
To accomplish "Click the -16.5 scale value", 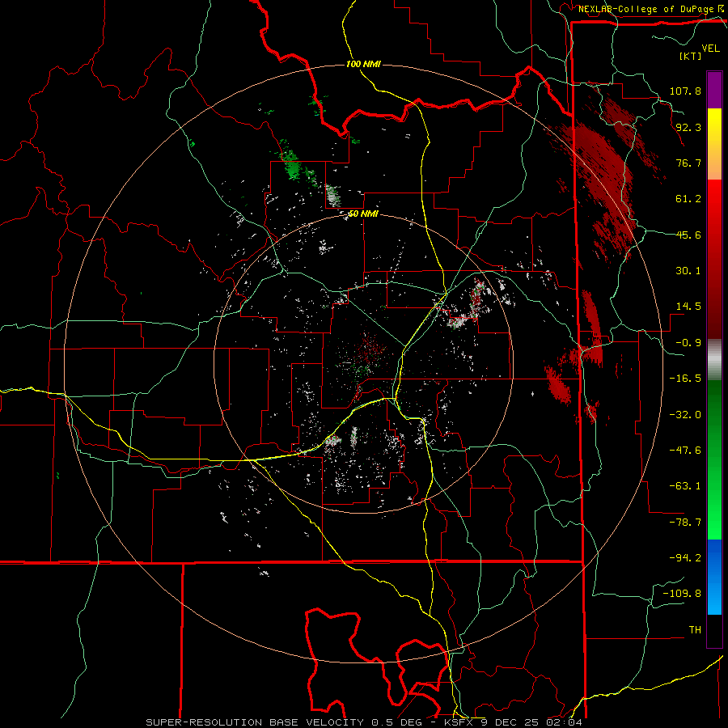I will click(685, 379).
